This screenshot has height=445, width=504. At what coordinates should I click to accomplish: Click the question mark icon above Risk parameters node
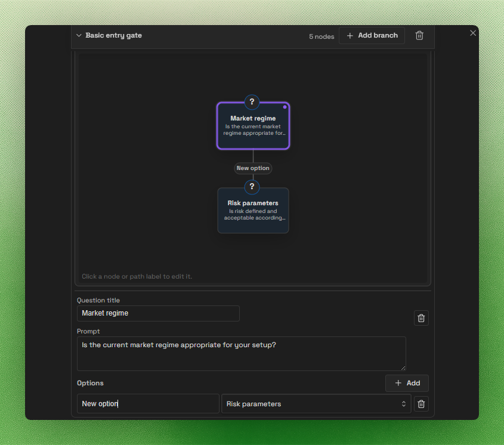click(x=252, y=187)
